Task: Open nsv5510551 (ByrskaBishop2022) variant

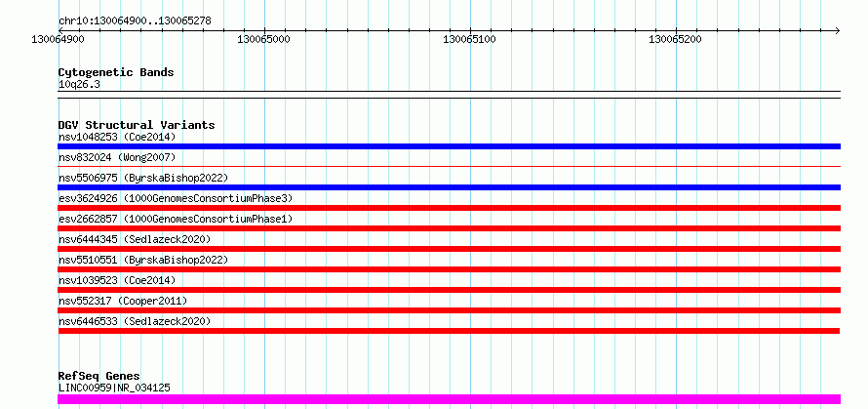Action: tap(142, 260)
